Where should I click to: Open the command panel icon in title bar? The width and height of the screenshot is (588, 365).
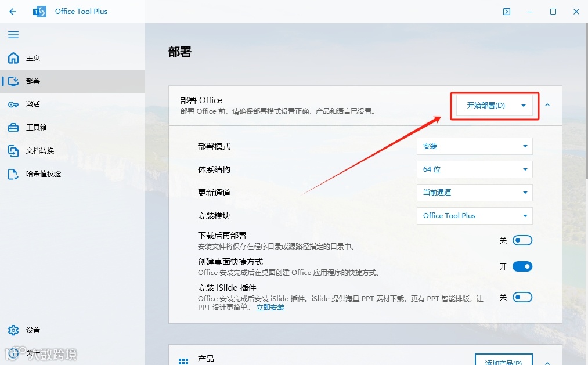pyautogui.click(x=507, y=12)
